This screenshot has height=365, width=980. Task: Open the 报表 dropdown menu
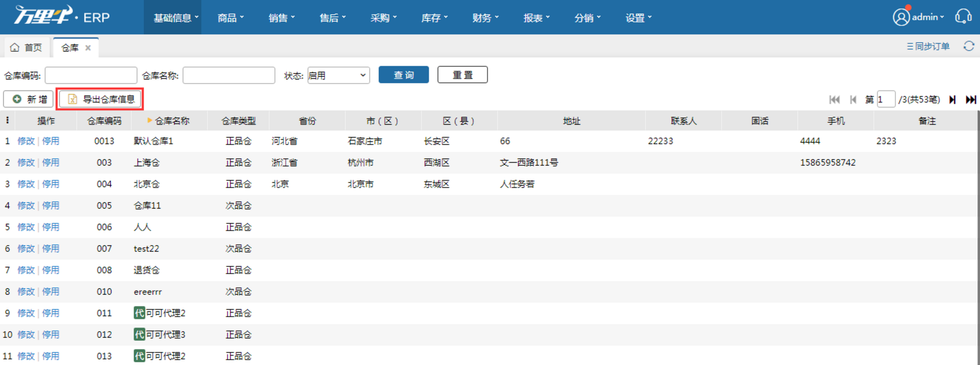(536, 18)
